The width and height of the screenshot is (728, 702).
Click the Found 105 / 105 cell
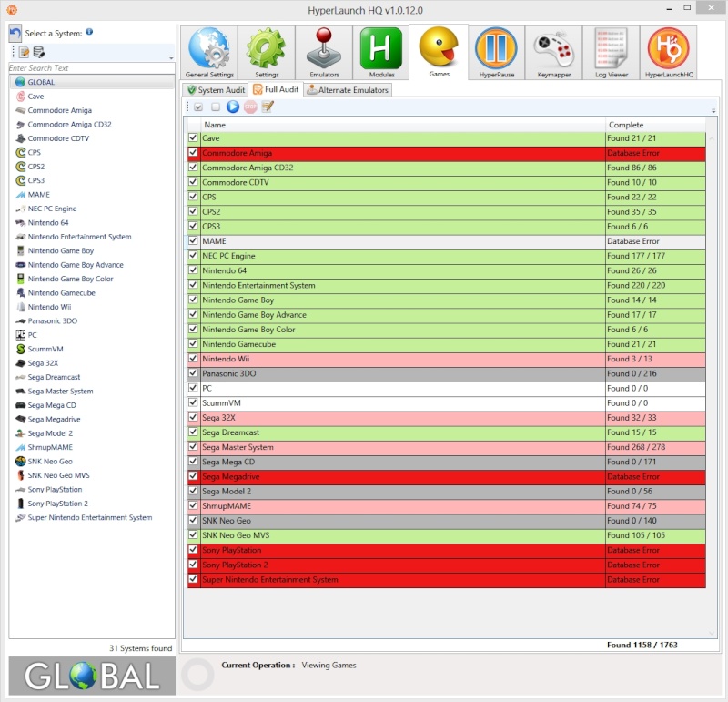click(x=655, y=535)
